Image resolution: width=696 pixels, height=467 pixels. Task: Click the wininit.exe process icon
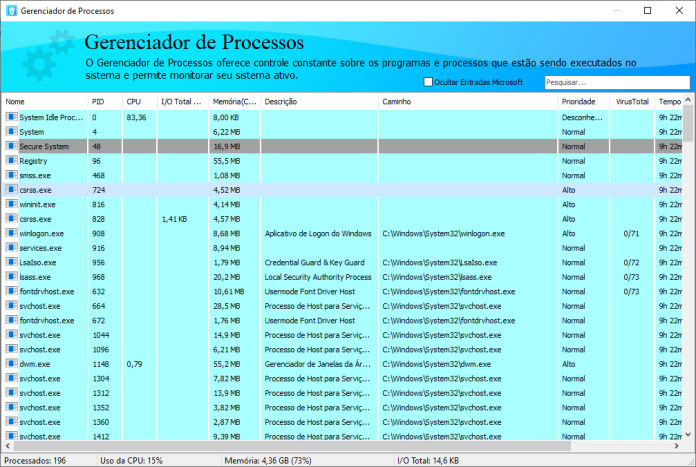click(12, 204)
